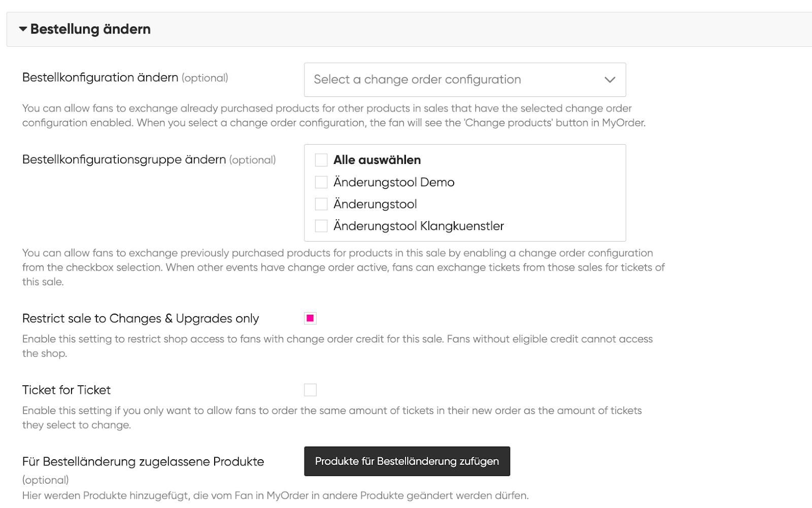Click the Restrict sale to Changes & Upgrades label
This screenshot has width=812, height=508.
(x=141, y=319)
